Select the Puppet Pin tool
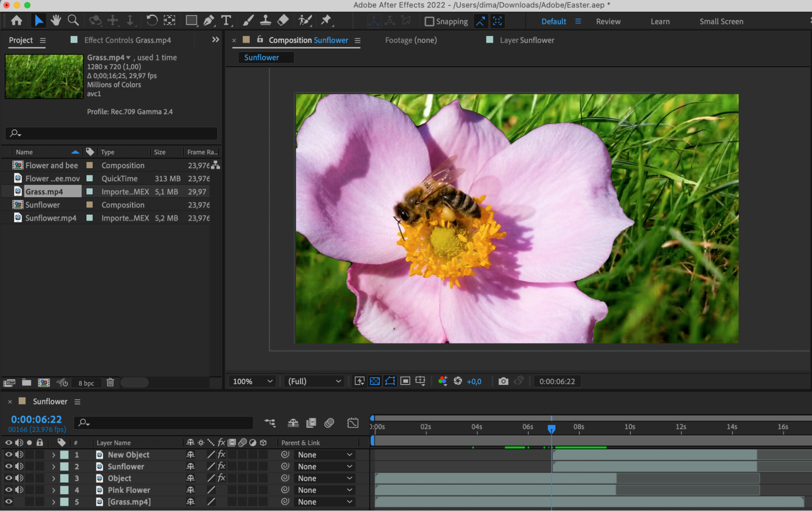The width and height of the screenshot is (812, 511). click(326, 21)
